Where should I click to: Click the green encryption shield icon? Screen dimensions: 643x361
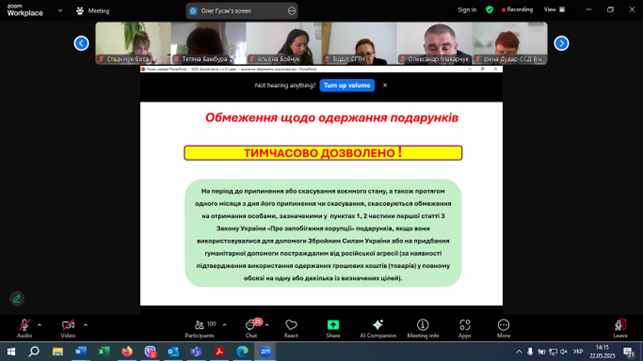489,9
